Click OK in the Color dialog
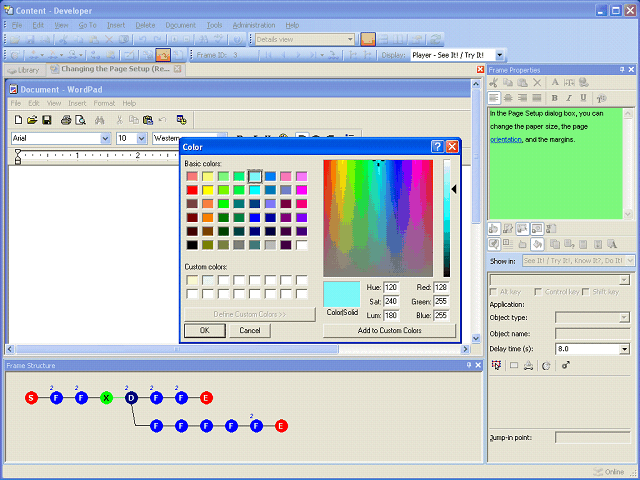This screenshot has height=480, width=640. click(x=204, y=330)
